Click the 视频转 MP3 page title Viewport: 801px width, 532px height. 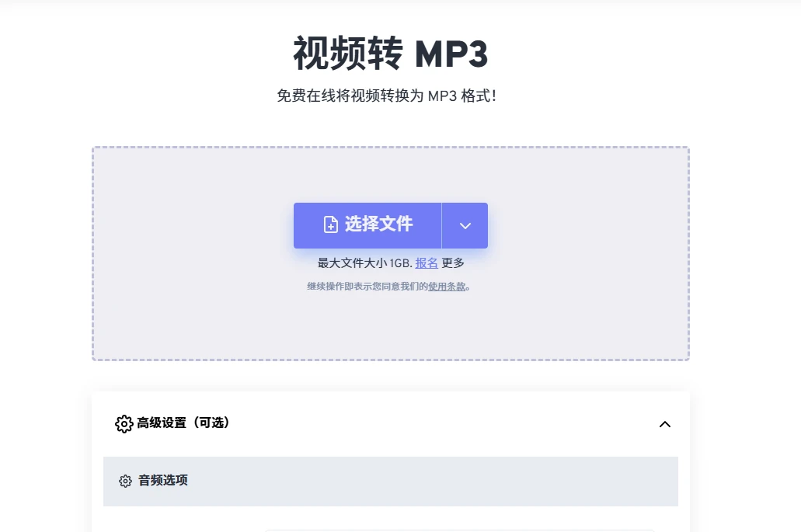pyautogui.click(x=391, y=53)
